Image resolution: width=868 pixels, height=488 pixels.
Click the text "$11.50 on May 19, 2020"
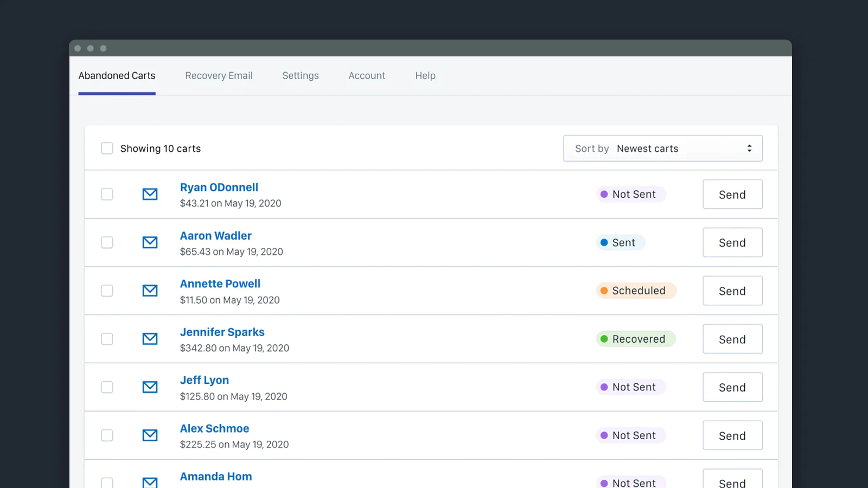point(230,300)
